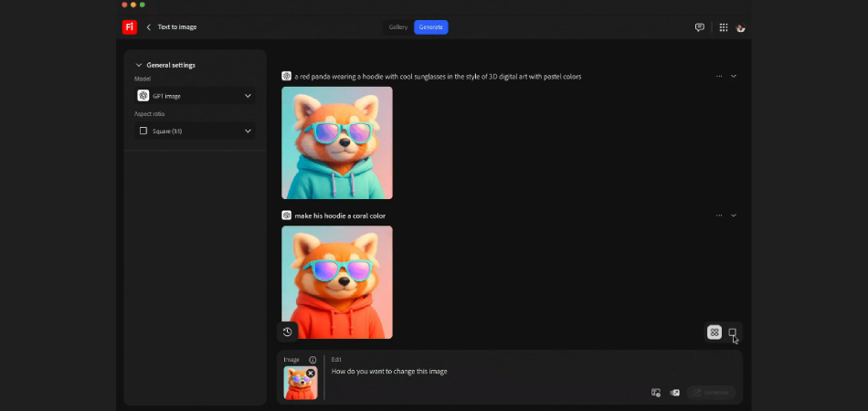Click the red panda prompt text
Viewport: 868px width, 411px height.
(438, 77)
